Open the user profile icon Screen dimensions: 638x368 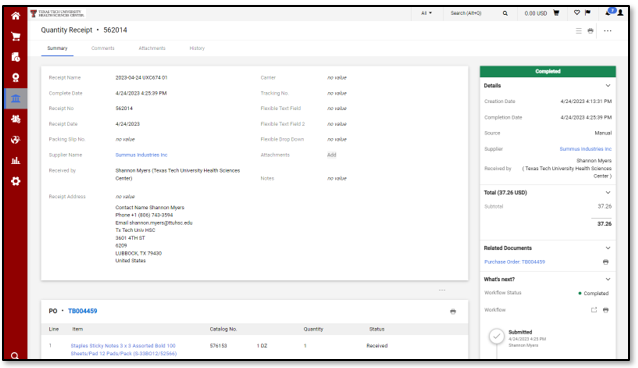[x=620, y=13]
